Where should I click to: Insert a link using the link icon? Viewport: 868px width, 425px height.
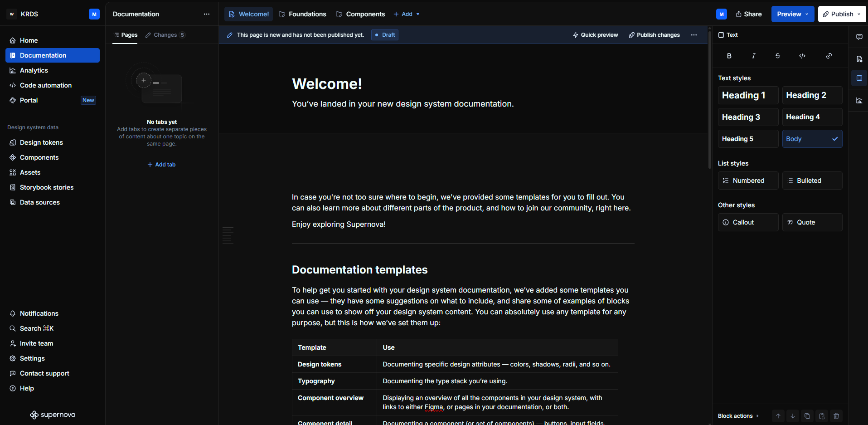pos(829,56)
